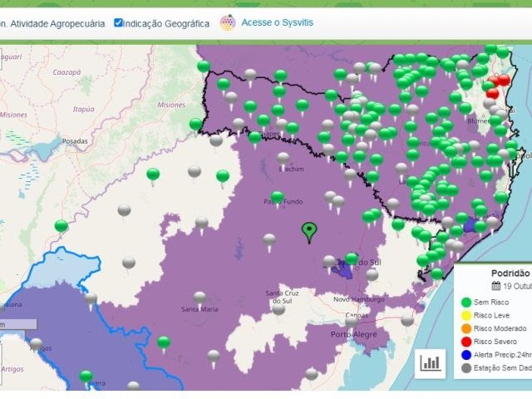The height and width of the screenshot is (399, 532).
Task: Click the Posadas city label on map
Action: click(75, 141)
